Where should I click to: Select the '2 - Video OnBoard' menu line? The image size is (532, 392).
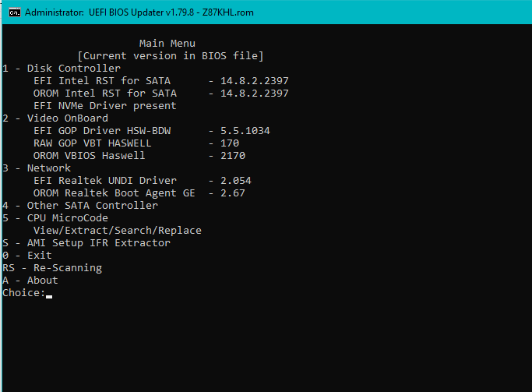pos(55,118)
